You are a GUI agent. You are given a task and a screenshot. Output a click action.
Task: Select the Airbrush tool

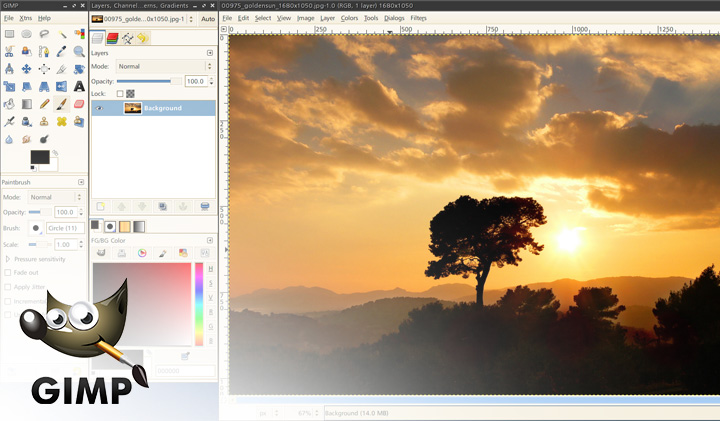9,122
